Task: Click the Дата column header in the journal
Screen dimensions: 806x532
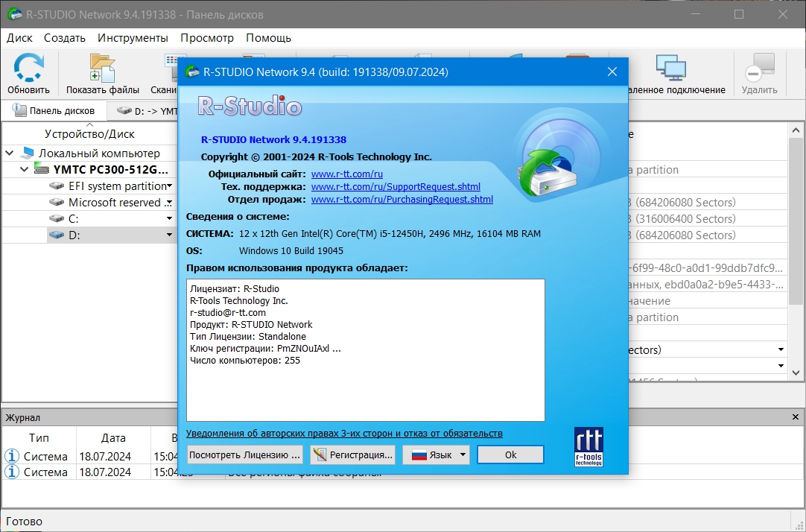Action: pyautogui.click(x=113, y=438)
